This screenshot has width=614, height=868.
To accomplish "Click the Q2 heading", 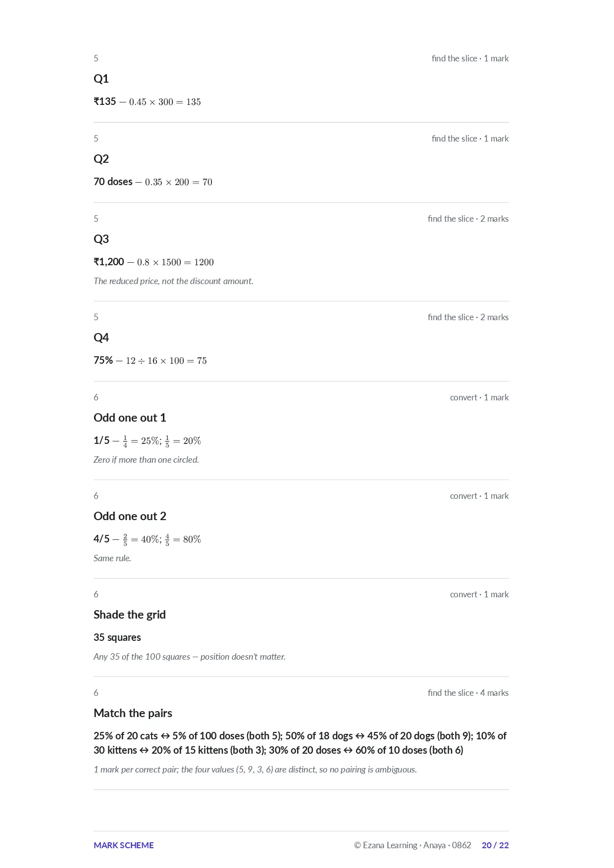I will point(101,159).
